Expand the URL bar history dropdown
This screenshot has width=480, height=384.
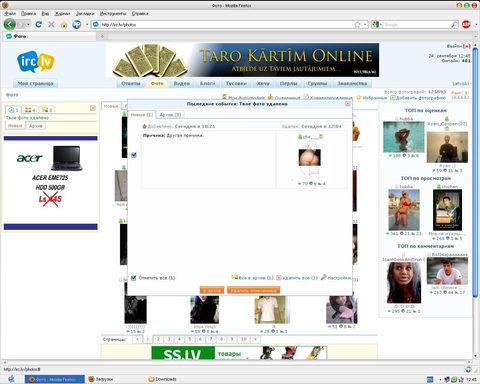365,25
